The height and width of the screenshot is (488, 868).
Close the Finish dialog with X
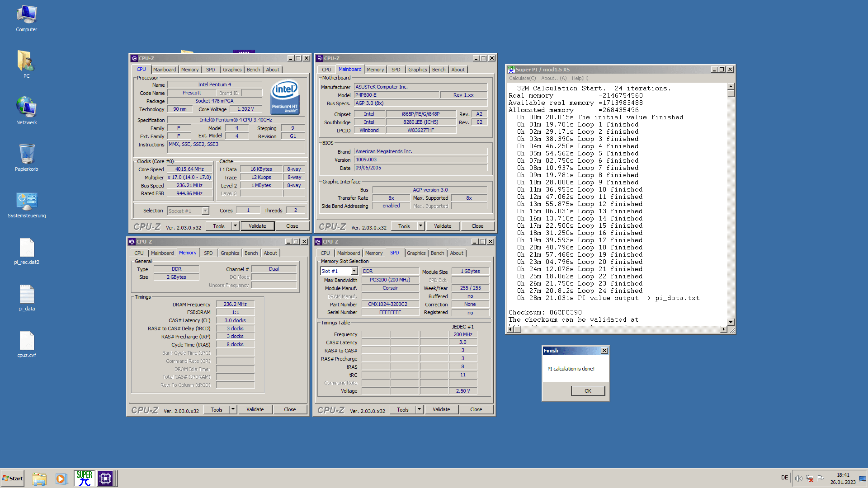tap(604, 351)
